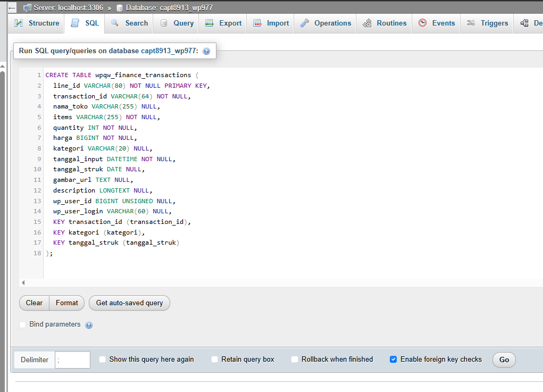Click the Operations wrench icon
The image size is (543, 392).
coord(304,23)
